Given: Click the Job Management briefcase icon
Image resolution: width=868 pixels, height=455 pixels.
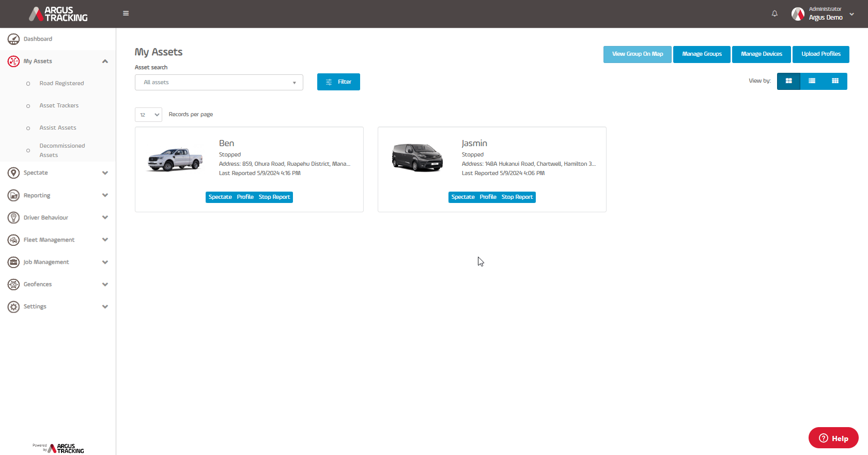Looking at the screenshot, I should 13,262.
